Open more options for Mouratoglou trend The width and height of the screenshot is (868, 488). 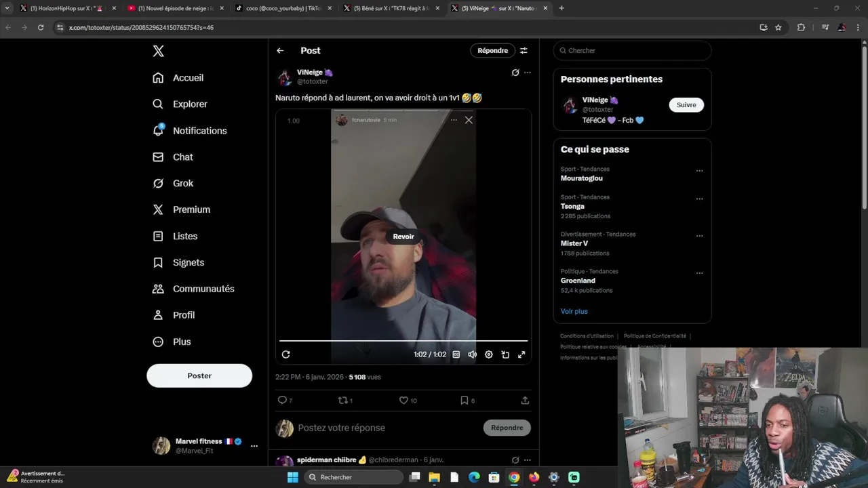click(699, 171)
